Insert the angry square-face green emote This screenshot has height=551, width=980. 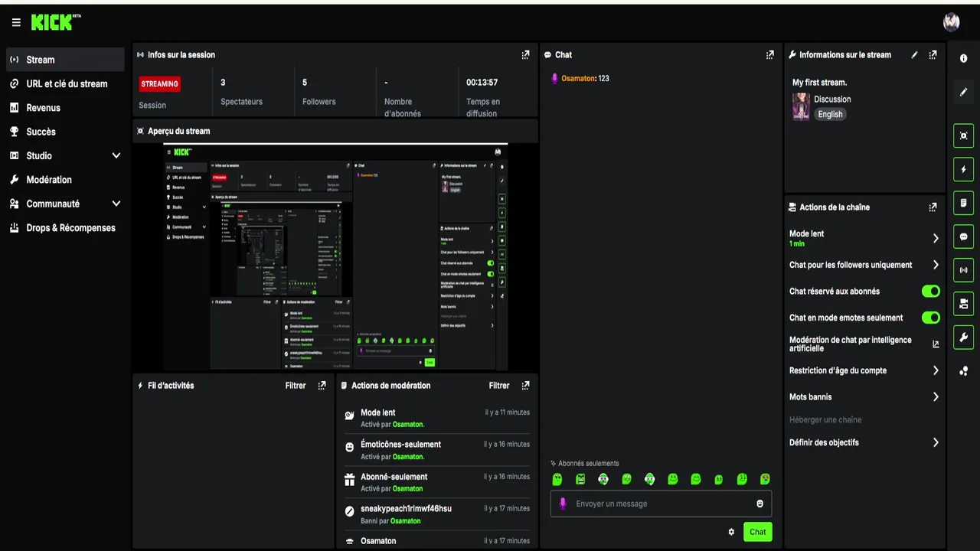click(x=580, y=479)
